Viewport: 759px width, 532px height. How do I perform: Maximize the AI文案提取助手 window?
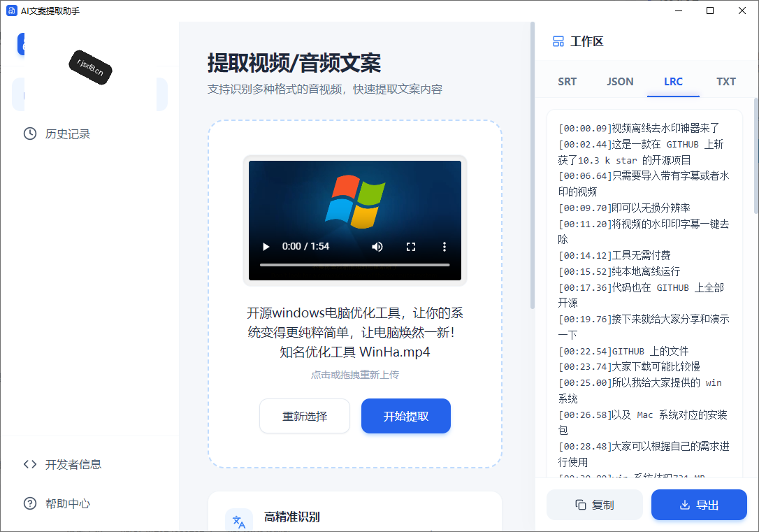(710, 10)
